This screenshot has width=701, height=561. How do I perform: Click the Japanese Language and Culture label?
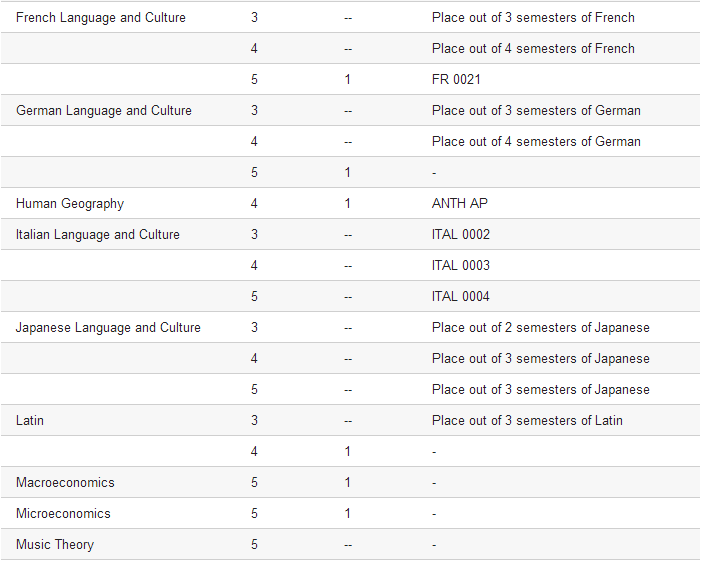click(x=108, y=327)
